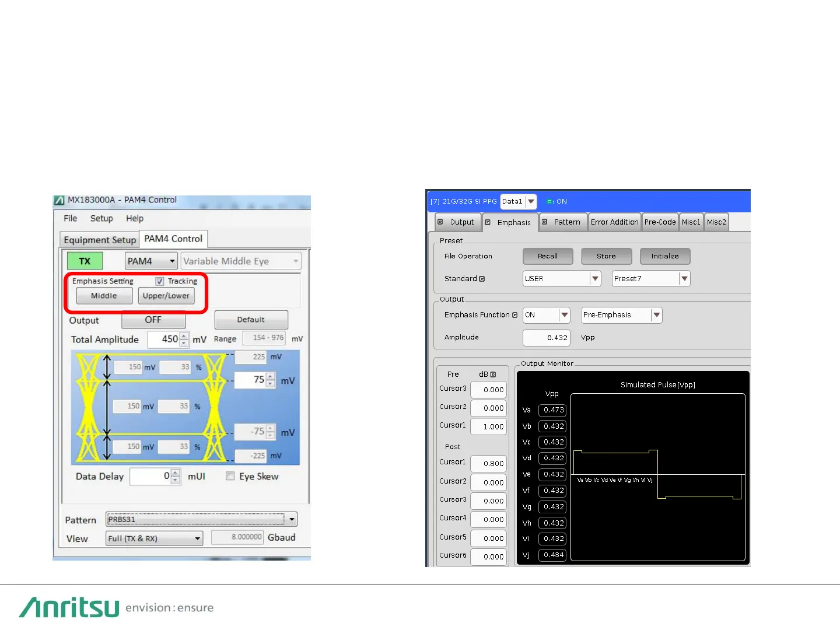Open the PAM4 modulation dropdown
Image resolution: width=840 pixels, height=630 pixels.
click(151, 261)
